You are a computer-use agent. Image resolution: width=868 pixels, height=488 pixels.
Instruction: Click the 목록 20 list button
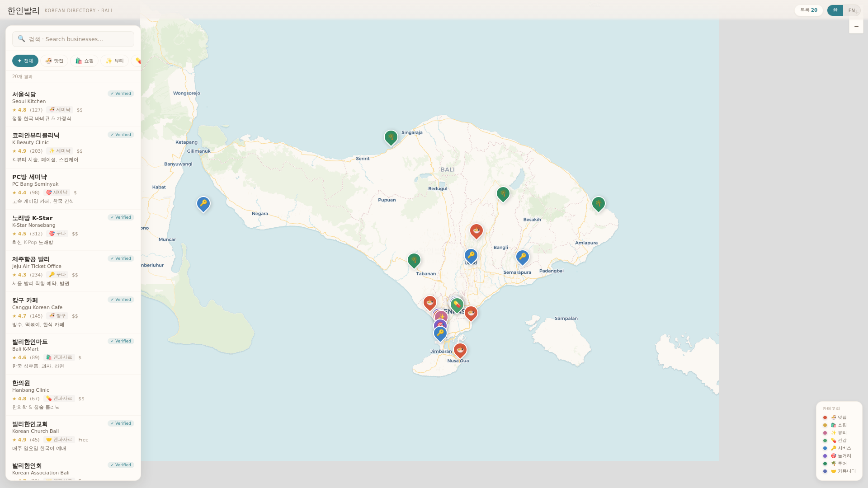[x=809, y=10]
